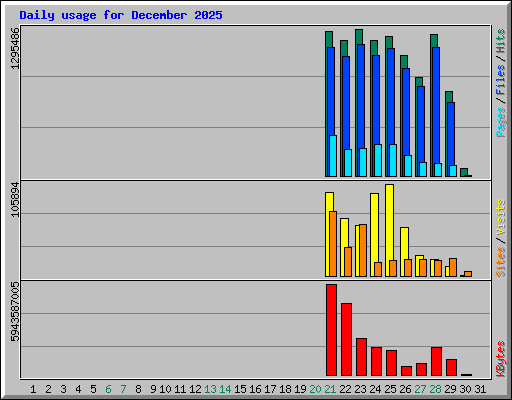The height and width of the screenshot is (400, 512).
Task: Click the red 'KBytes' legend label
Action: (501, 359)
